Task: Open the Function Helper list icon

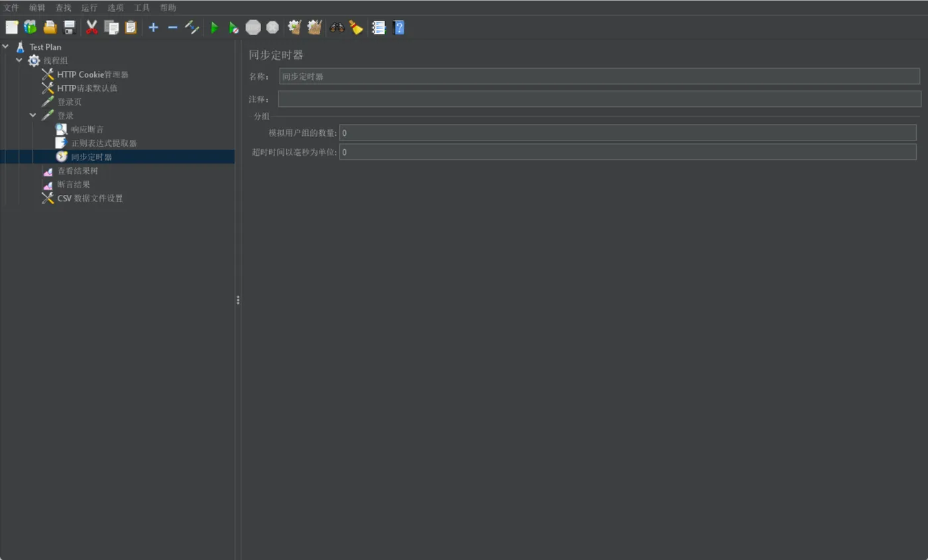Action: [378, 27]
